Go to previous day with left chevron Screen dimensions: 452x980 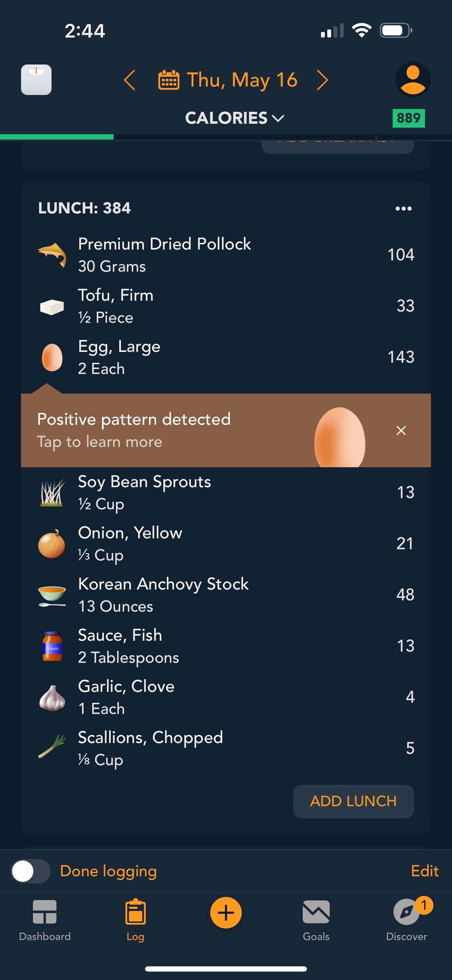[130, 80]
